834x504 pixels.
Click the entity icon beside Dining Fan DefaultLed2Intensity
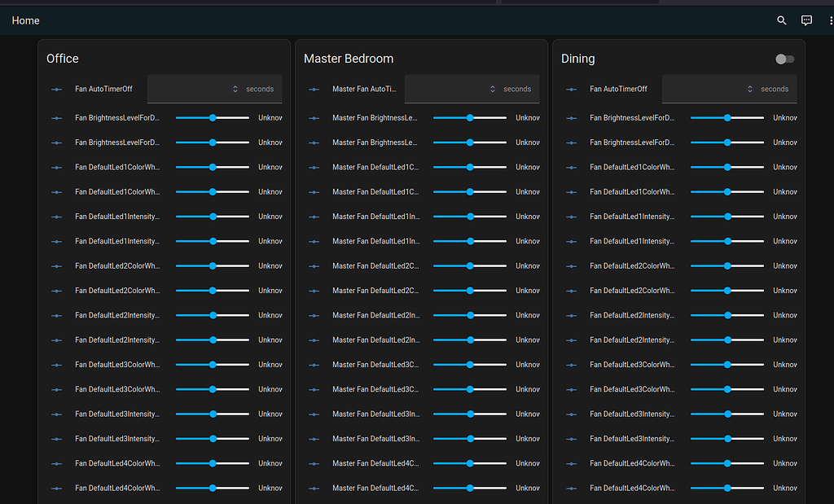click(571, 315)
